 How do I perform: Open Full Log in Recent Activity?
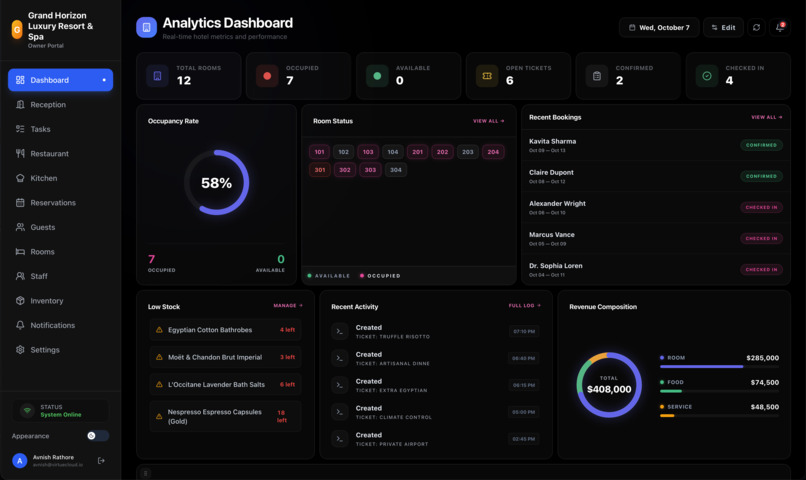525,306
